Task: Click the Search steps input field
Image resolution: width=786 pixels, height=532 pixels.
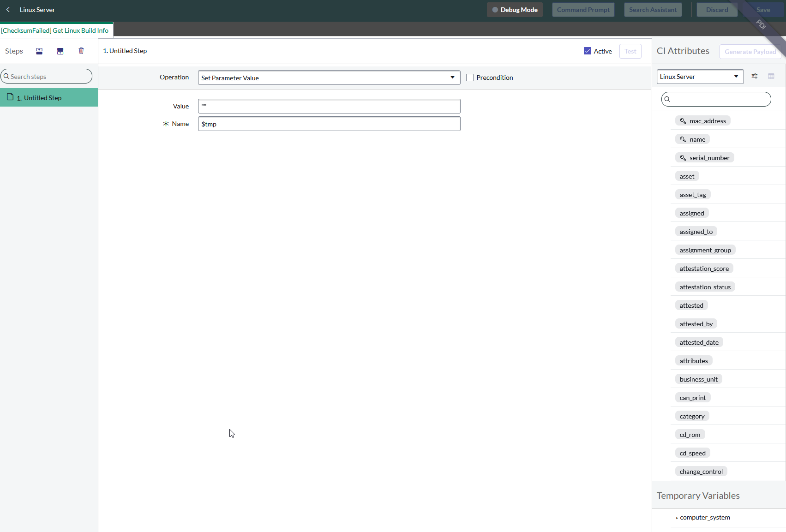Action: (48, 77)
